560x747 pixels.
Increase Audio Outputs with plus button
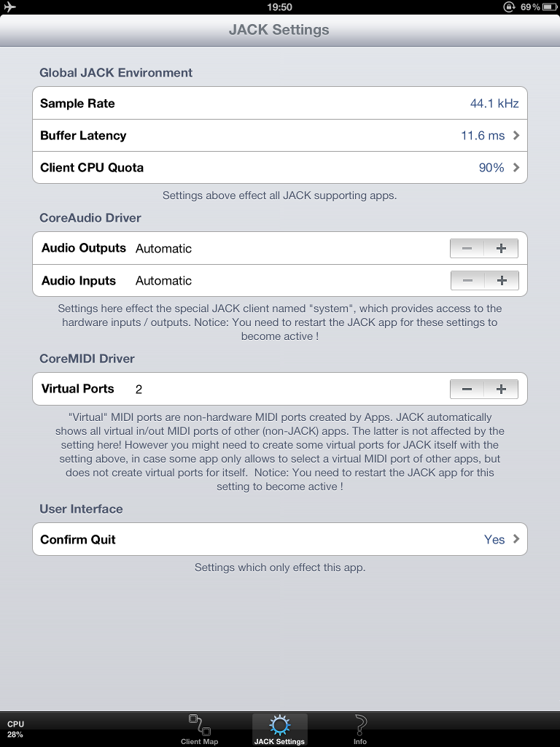point(501,248)
